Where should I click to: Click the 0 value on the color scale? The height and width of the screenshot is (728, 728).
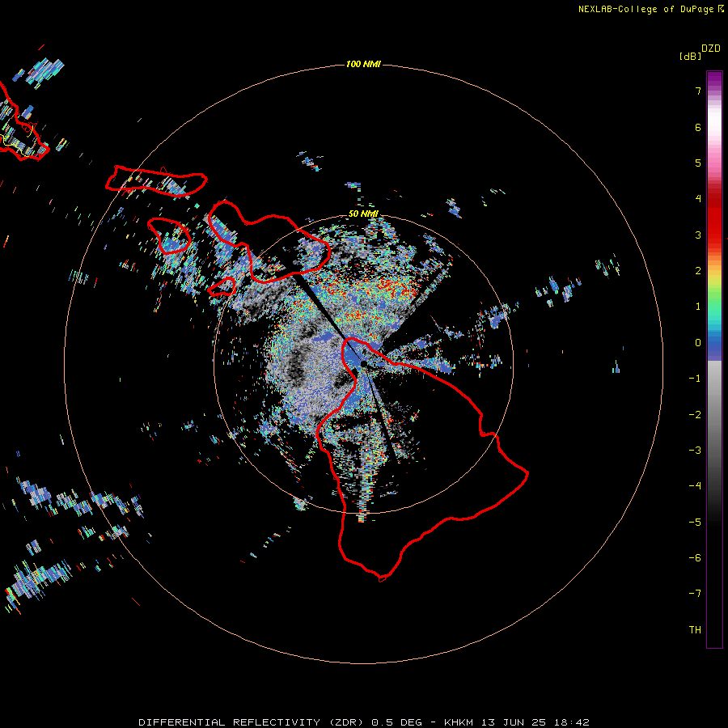pyautogui.click(x=698, y=343)
